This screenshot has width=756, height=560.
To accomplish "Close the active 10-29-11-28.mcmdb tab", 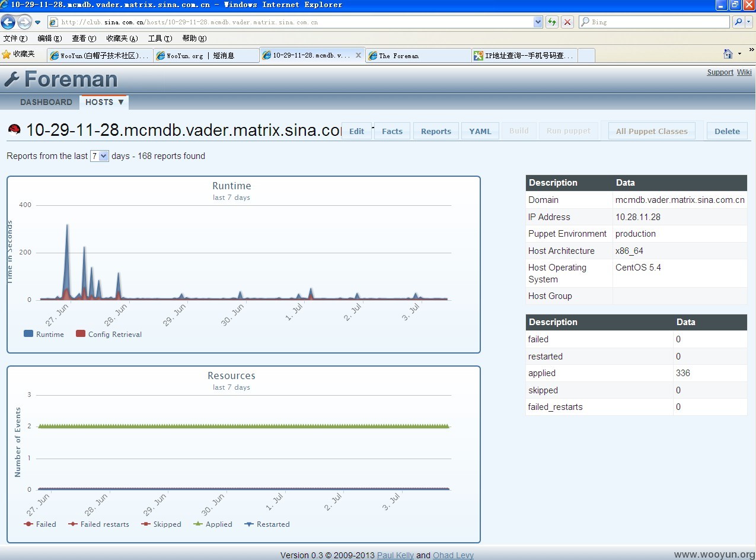I will [358, 55].
